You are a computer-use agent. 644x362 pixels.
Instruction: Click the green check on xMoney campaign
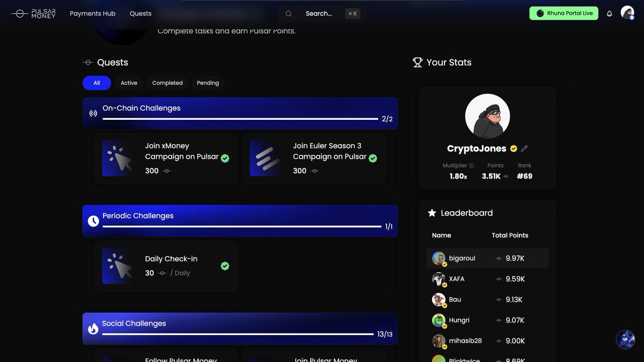coord(225,158)
